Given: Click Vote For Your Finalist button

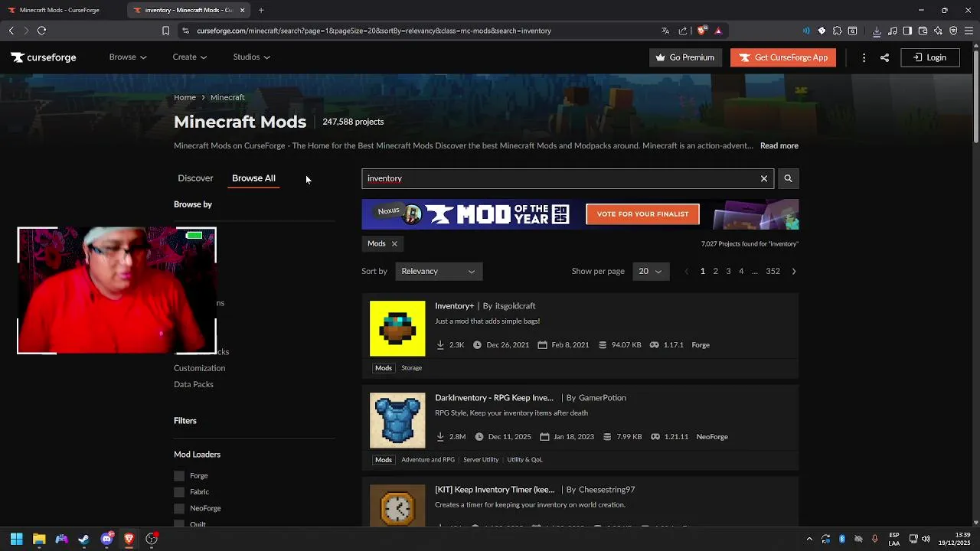Looking at the screenshot, I should [x=642, y=214].
